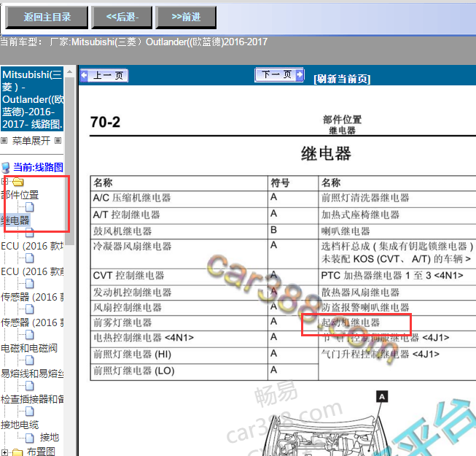
Task: Select the 布置图 folder label
Action: [41, 451]
